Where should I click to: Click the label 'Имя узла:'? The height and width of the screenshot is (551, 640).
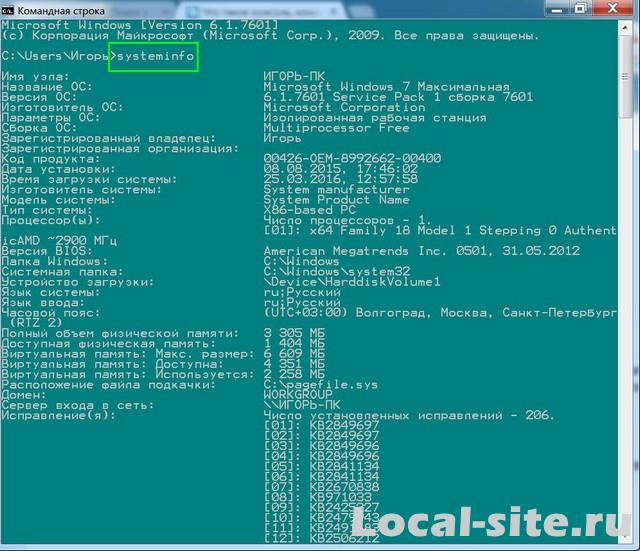coord(36,76)
